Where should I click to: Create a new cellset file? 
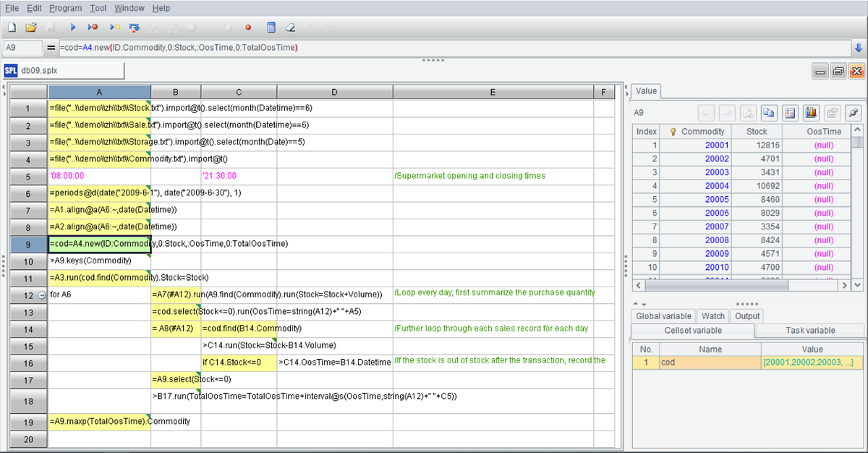click(12, 27)
